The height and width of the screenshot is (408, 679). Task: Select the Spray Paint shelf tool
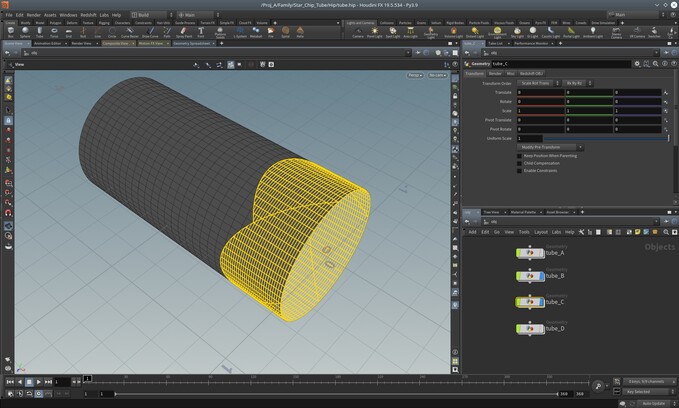[x=184, y=32]
